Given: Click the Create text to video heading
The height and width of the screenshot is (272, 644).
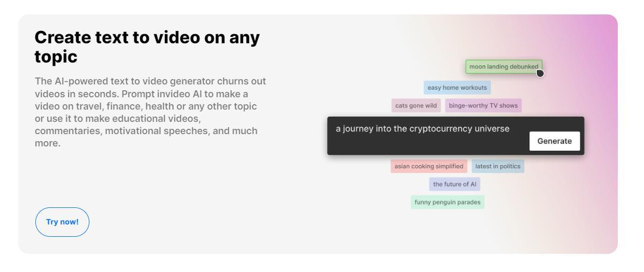Looking at the screenshot, I should (x=147, y=47).
